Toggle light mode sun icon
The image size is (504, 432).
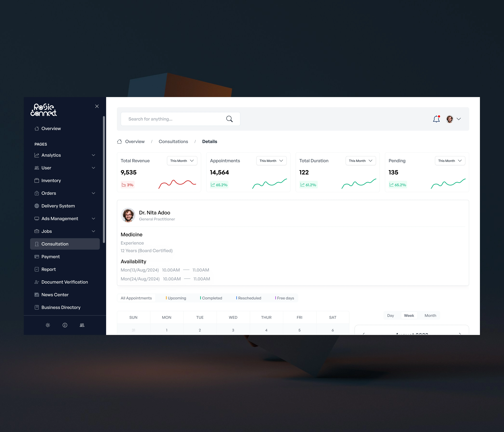click(48, 325)
